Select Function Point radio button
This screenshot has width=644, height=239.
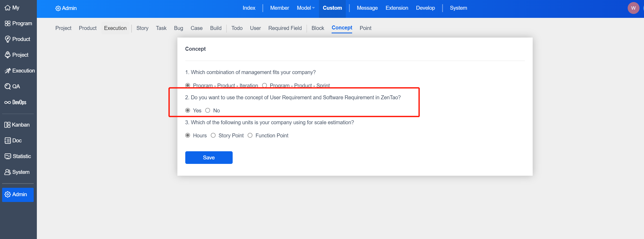click(x=250, y=135)
